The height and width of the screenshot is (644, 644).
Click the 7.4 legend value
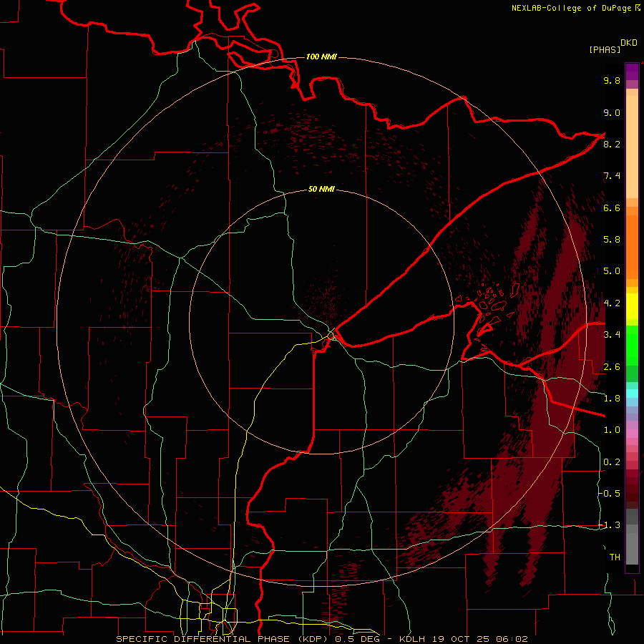(612, 176)
